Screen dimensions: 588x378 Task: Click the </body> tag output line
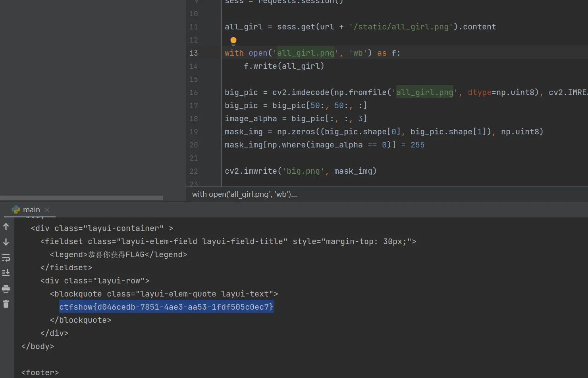click(x=38, y=346)
